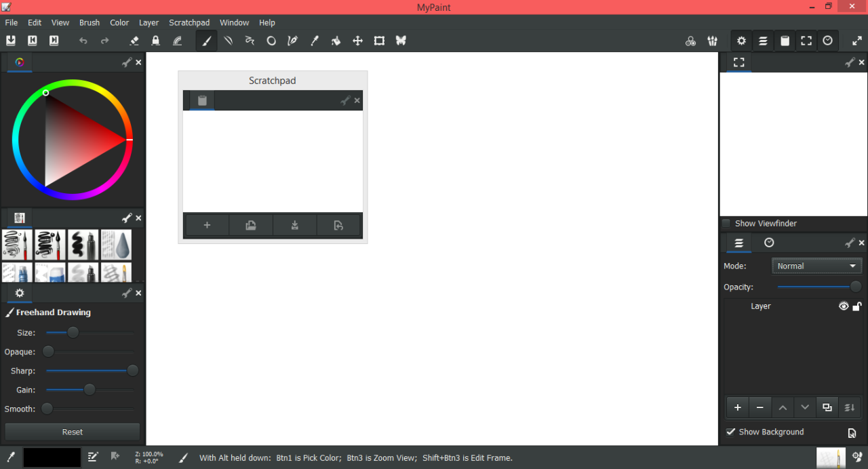Image resolution: width=868 pixels, height=469 pixels.
Task: Click the new scratchpad plus button
Action: (x=207, y=226)
